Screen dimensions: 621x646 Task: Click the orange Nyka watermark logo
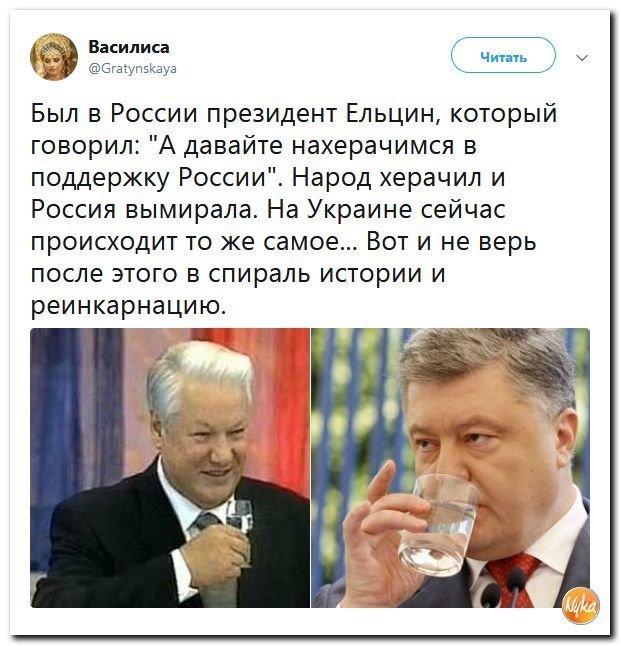pos(581,605)
